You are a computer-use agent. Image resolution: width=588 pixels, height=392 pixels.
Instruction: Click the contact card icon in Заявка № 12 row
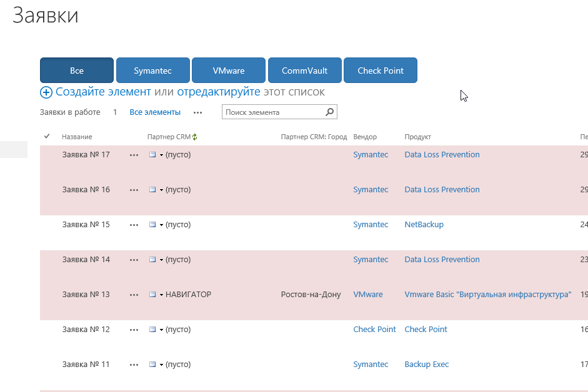pyautogui.click(x=152, y=330)
